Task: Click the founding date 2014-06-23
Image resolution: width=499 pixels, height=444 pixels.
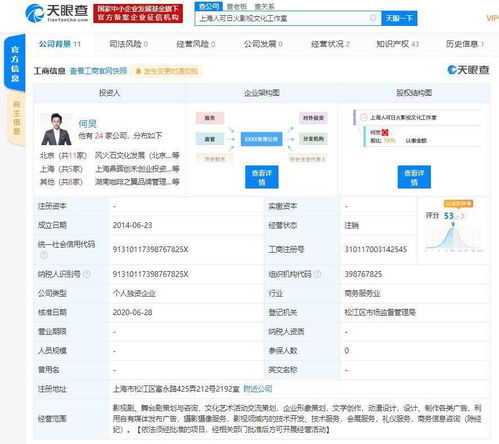Action: (x=132, y=225)
